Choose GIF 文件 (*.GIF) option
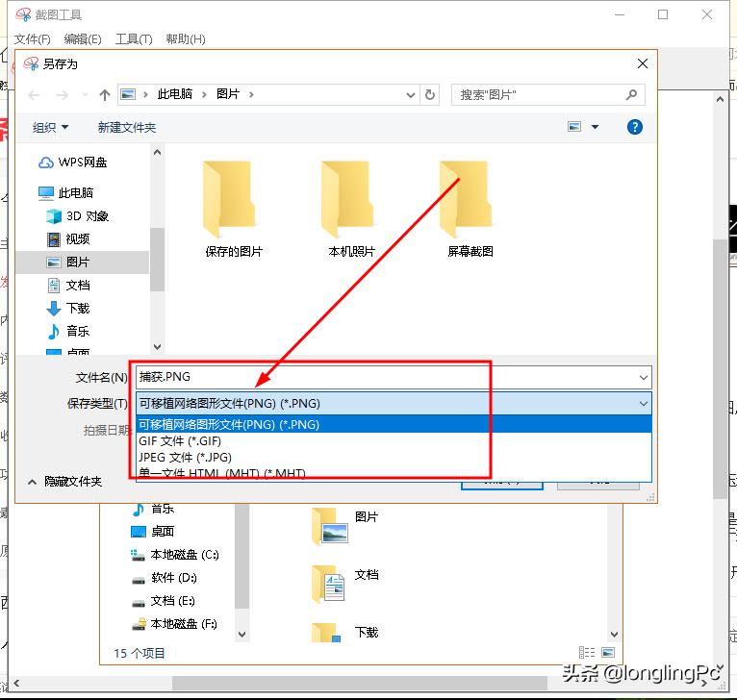This screenshot has height=700, width=737. [394, 441]
